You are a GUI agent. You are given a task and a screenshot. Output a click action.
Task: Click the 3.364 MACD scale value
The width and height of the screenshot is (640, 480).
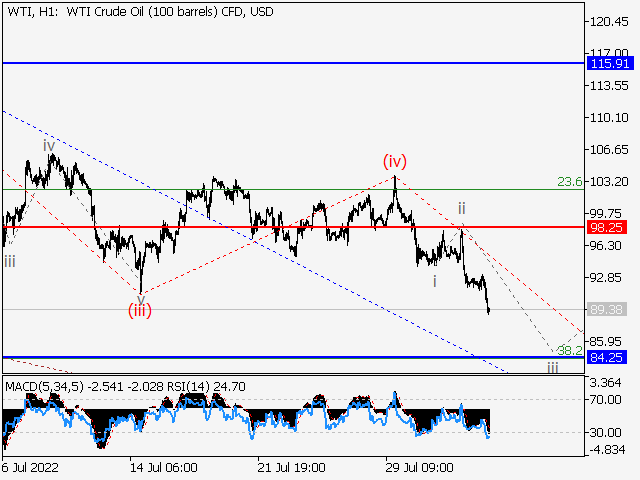(x=606, y=383)
